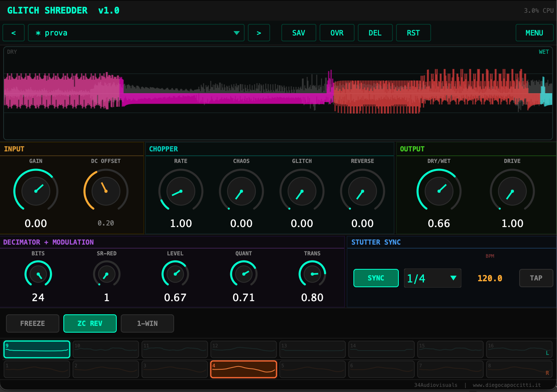Click the BITS decimator knob
Image resolution: width=557 pixels, height=392 pixels.
[x=38, y=274]
